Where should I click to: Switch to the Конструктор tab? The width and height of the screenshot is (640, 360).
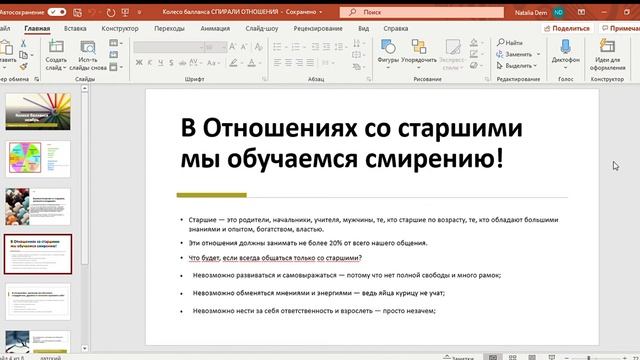pos(120,29)
